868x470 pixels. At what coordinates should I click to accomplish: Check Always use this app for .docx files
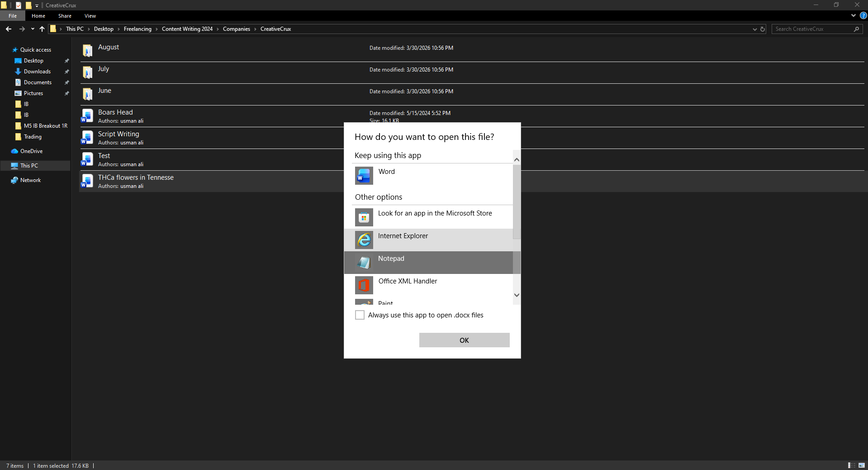pyautogui.click(x=360, y=315)
